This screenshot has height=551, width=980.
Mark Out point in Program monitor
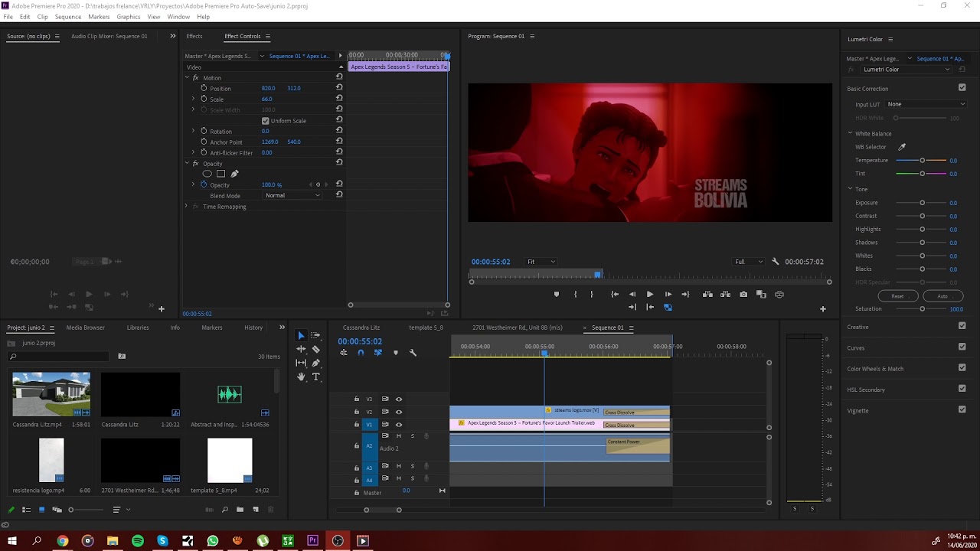pyautogui.click(x=591, y=294)
